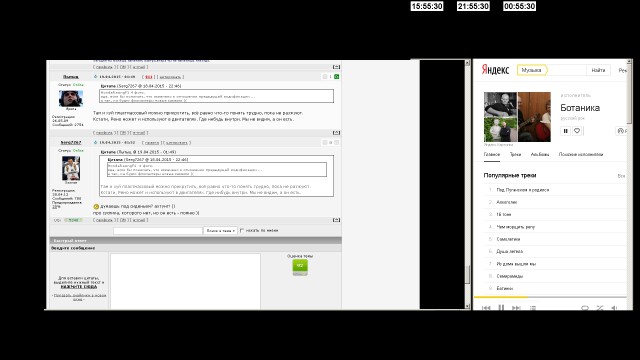The width and height of the screenshot is (640, 360).
Task: Open Пыпыц user profile name link
Action: [71, 77]
